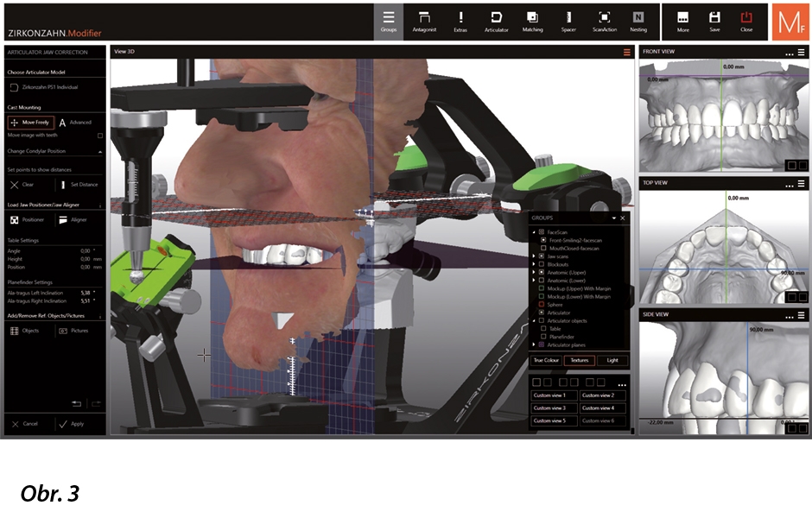Show the Planefinder articulator object
Screen dimensions: 812x518
pos(543,337)
